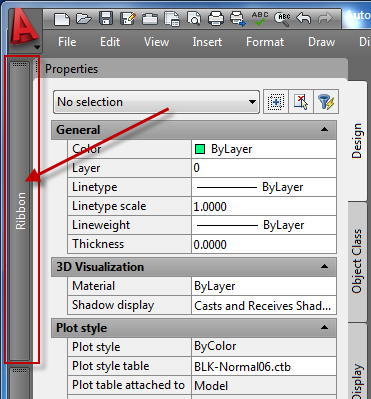Image resolution: width=371 pixels, height=399 pixels.
Task: Click the Plot style ByColor value
Action: 264,347
